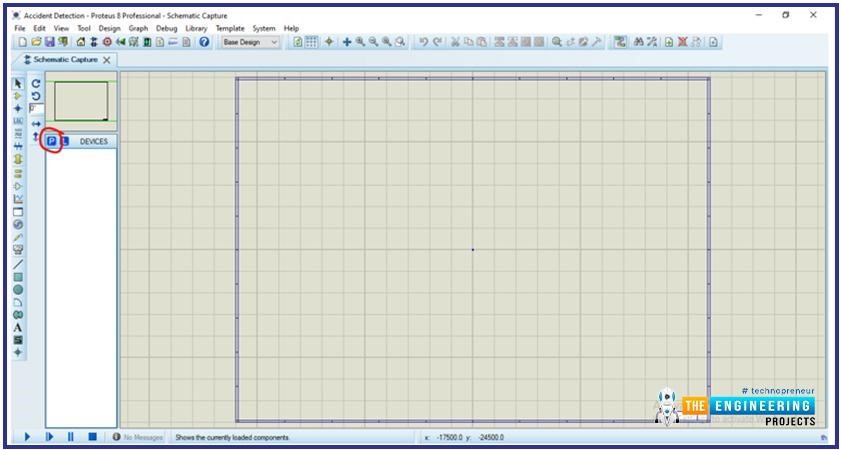
Task: Click the Save Project floppy icon
Action: tap(49, 42)
